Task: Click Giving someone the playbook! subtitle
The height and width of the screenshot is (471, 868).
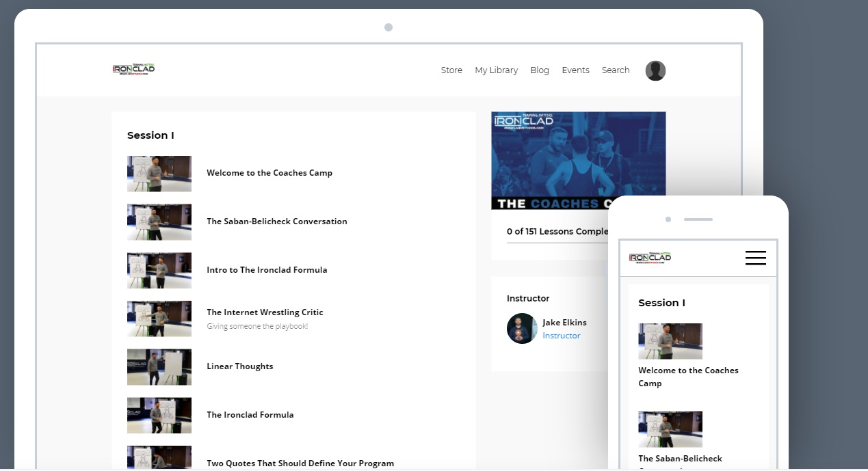Action: pyautogui.click(x=257, y=326)
